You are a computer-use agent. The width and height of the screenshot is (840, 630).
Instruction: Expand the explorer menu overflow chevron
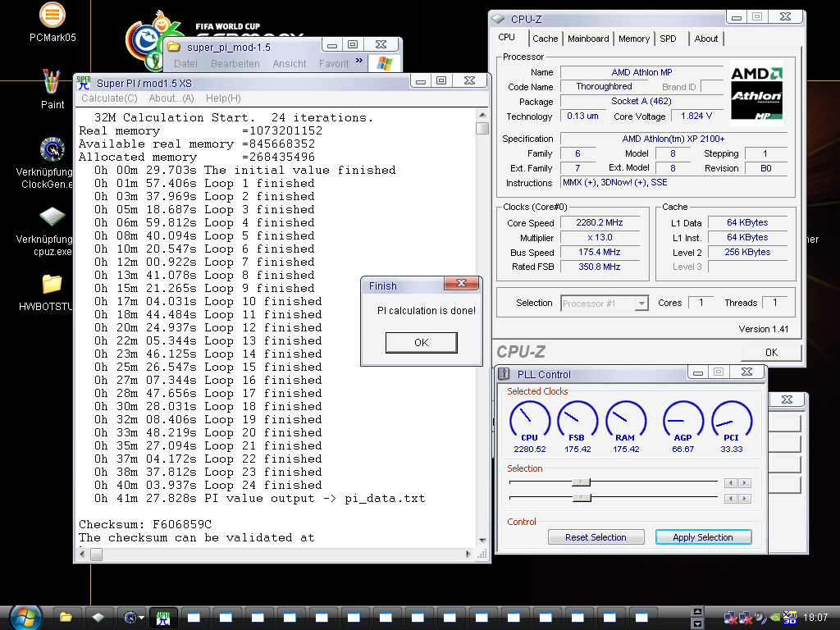[359, 60]
